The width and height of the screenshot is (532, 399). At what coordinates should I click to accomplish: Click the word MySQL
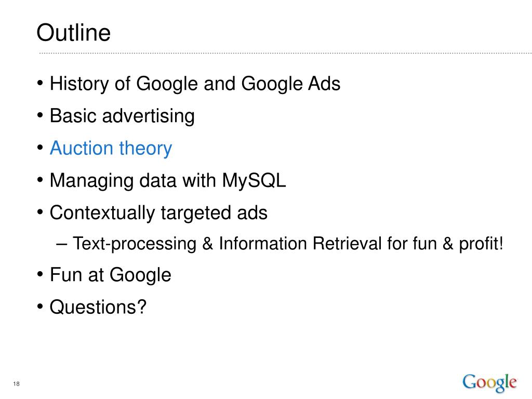254,180
